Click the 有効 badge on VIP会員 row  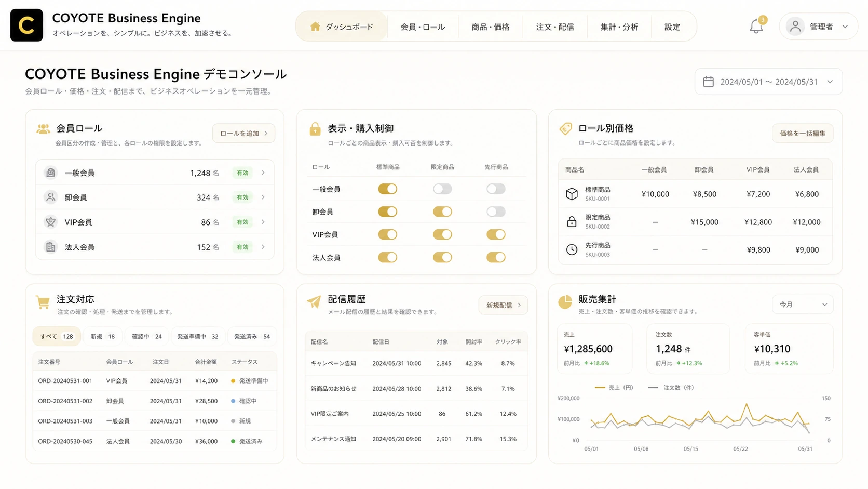242,222
